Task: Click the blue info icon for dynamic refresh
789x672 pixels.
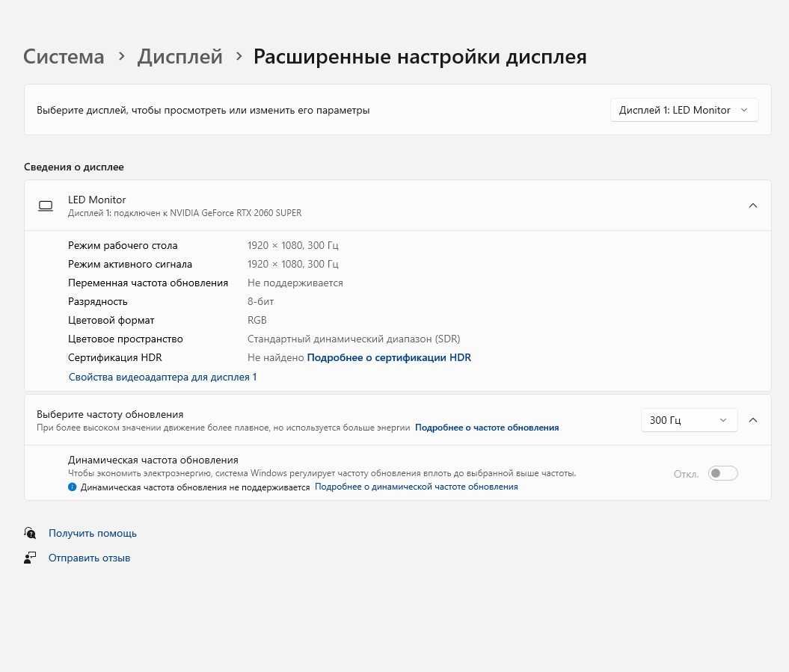Action: (72, 487)
